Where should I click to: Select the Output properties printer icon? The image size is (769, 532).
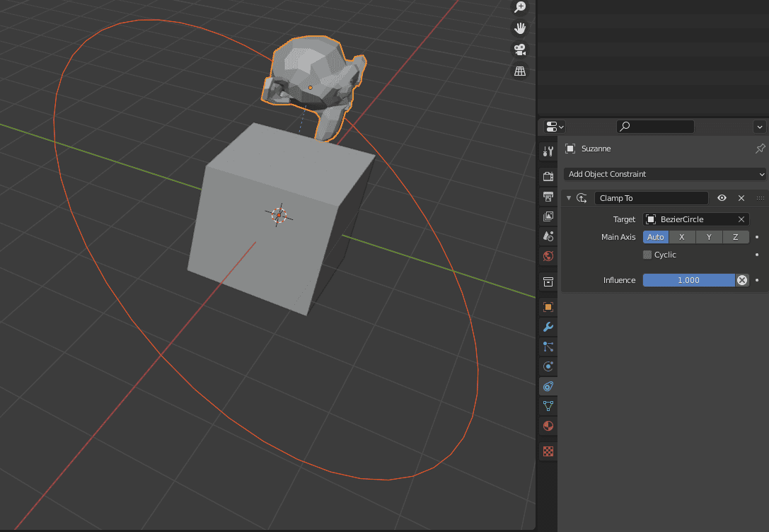point(548,197)
